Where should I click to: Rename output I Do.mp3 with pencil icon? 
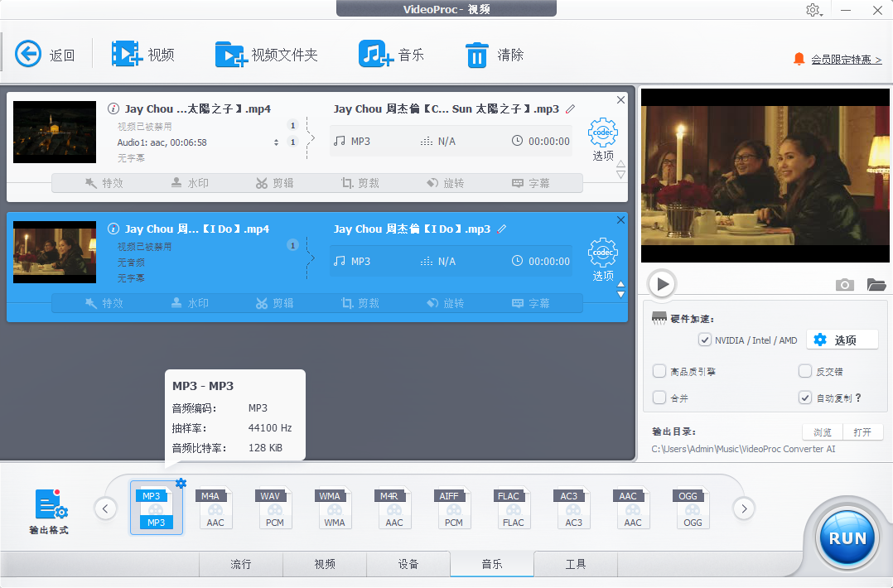pos(501,229)
